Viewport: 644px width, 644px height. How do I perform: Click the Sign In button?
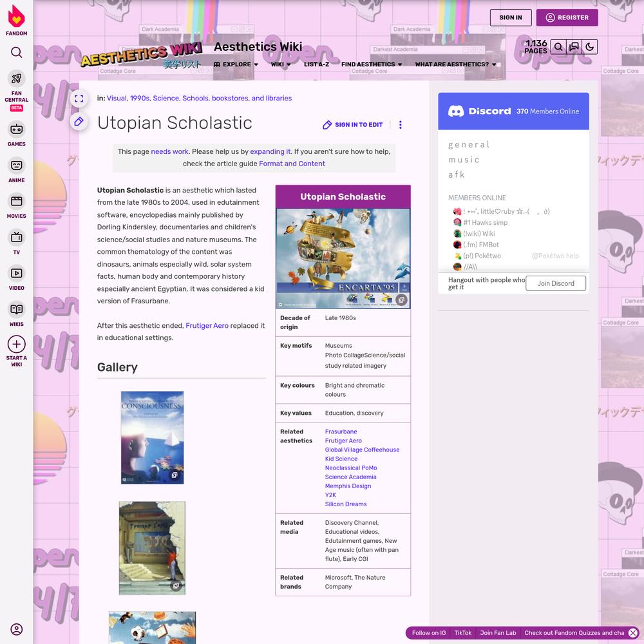pyautogui.click(x=511, y=17)
